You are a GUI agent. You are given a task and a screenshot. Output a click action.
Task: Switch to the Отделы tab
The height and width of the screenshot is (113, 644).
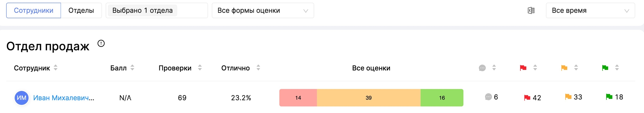tap(81, 11)
